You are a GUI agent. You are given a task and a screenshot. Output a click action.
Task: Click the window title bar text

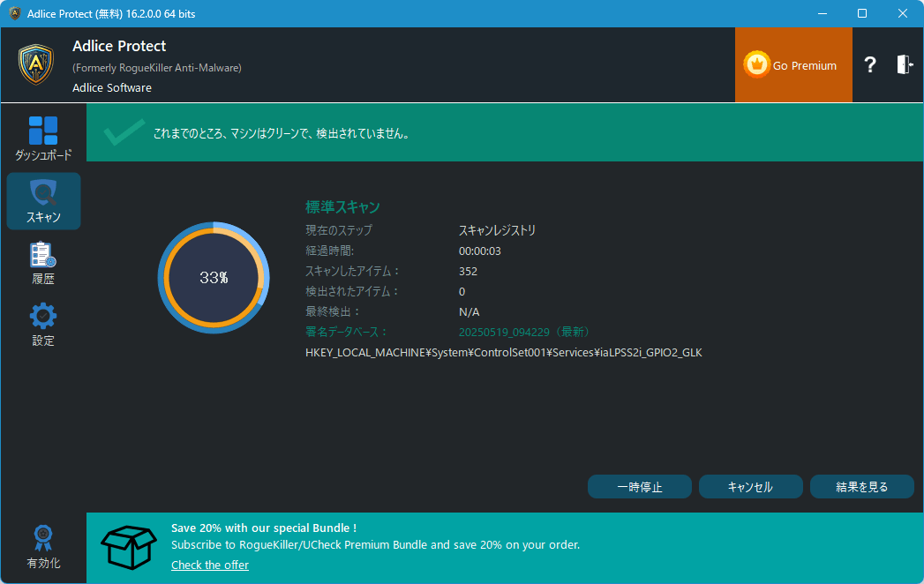tap(111, 13)
